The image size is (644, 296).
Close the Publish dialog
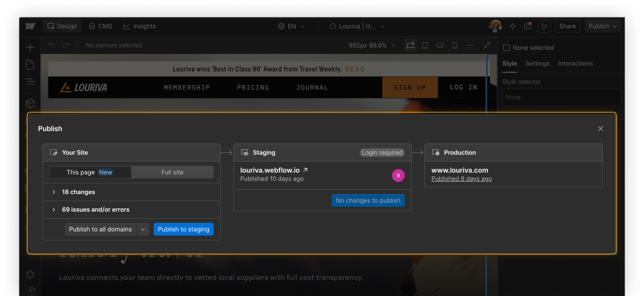[x=600, y=129]
